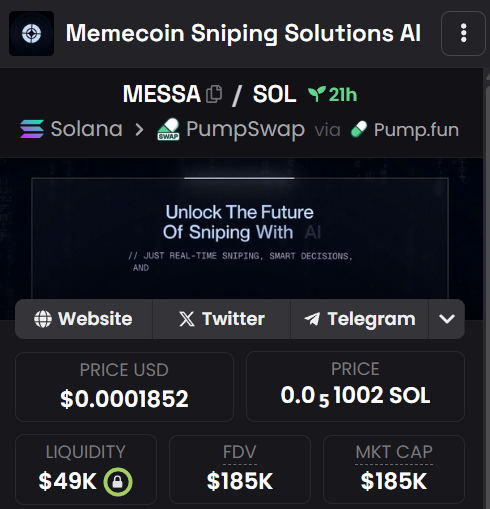Click the crosshair token logo
The height and width of the screenshot is (509, 490).
tap(31, 33)
